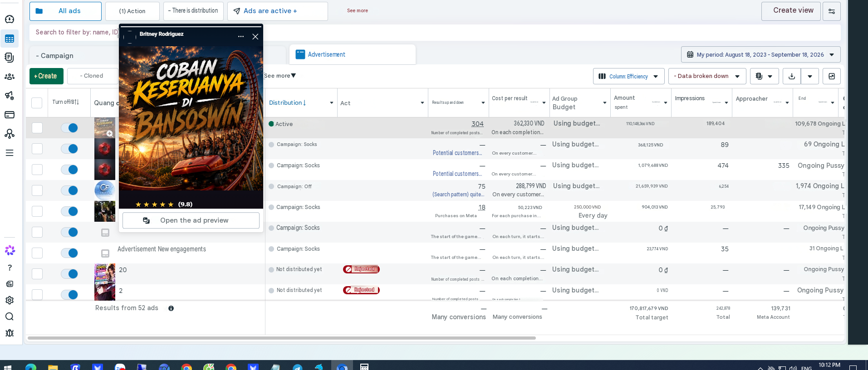
Task: Open the all tools hamburger menu icon
Action: tap(10, 153)
